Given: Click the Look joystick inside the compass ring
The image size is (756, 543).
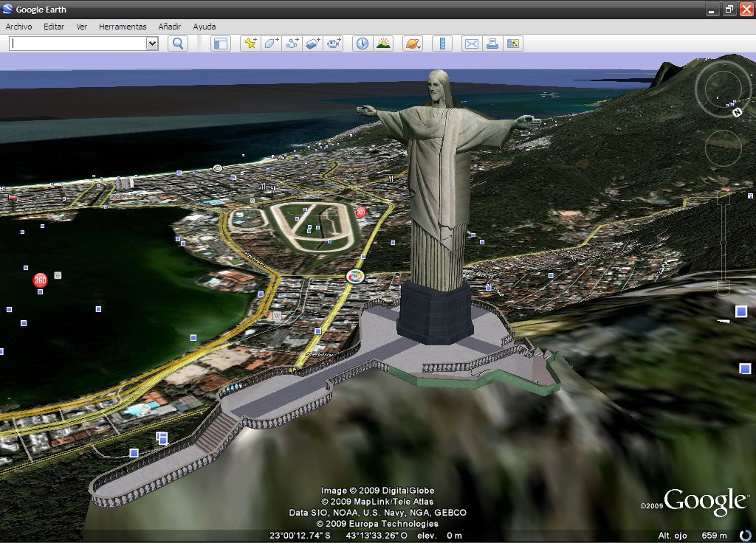Looking at the screenshot, I should coord(723,89).
